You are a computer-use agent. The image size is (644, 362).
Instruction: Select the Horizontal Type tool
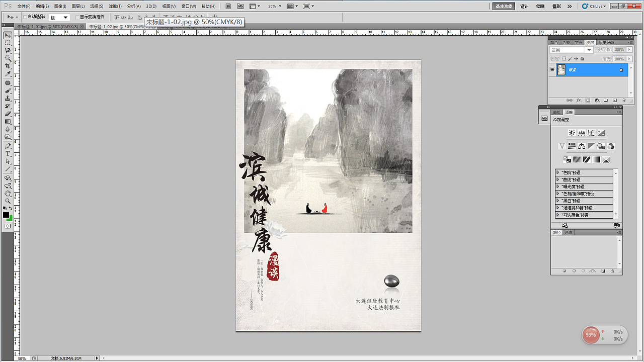(8, 153)
